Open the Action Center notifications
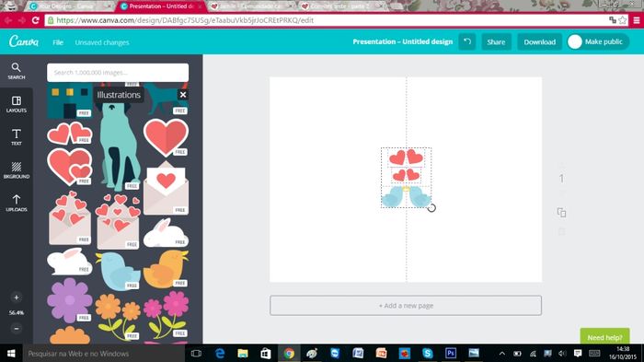This screenshot has height=362, width=644. pos(578,354)
